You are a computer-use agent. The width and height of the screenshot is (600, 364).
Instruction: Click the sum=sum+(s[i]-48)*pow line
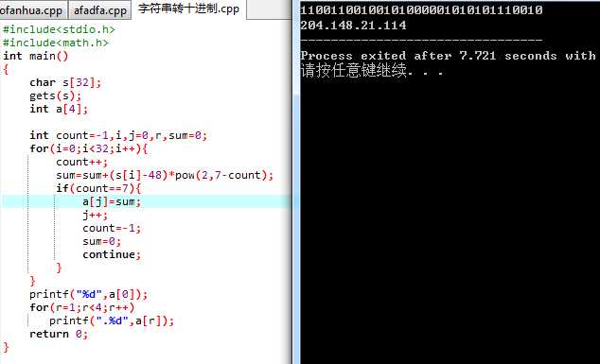165,175
